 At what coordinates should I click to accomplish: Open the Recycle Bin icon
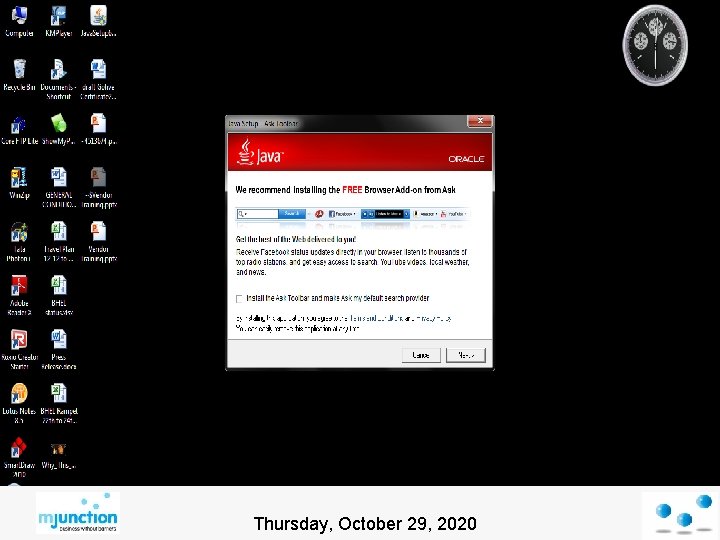[x=19, y=75]
